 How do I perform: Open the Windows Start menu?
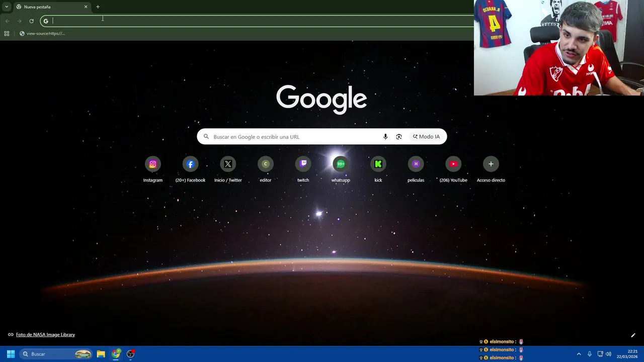pyautogui.click(x=11, y=354)
